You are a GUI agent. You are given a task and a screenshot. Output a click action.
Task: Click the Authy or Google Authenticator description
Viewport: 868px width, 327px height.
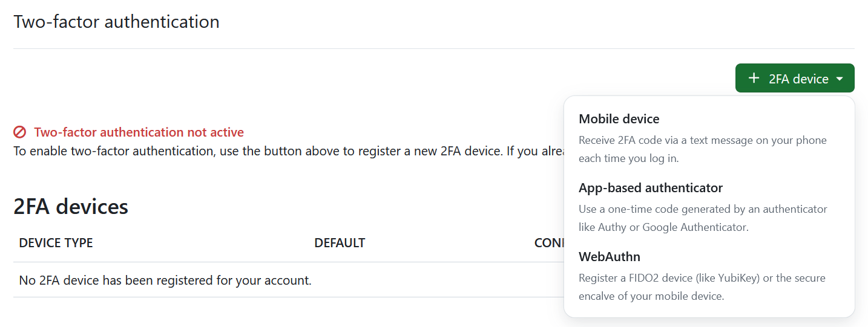coord(663,227)
